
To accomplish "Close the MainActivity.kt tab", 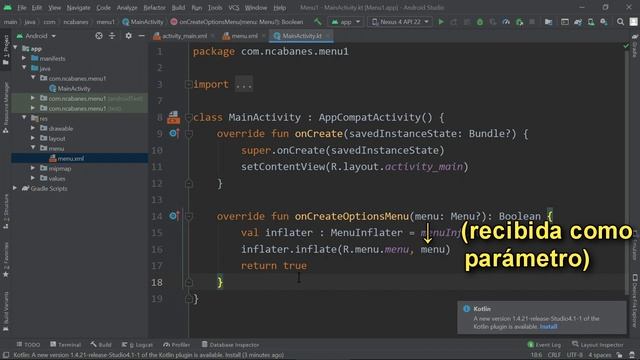I will coord(327,36).
